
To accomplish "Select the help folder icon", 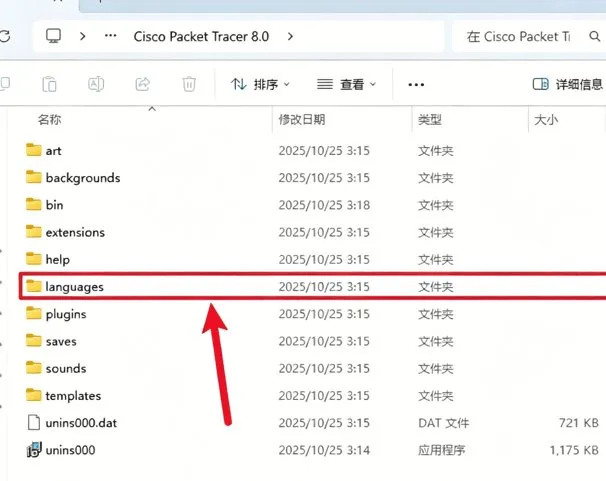I will click(x=34, y=259).
